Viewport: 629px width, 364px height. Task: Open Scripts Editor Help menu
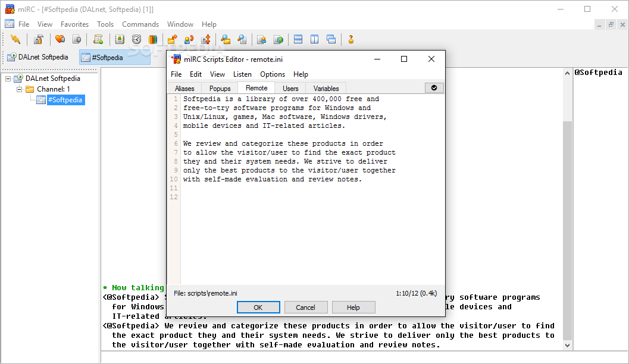pyautogui.click(x=301, y=74)
